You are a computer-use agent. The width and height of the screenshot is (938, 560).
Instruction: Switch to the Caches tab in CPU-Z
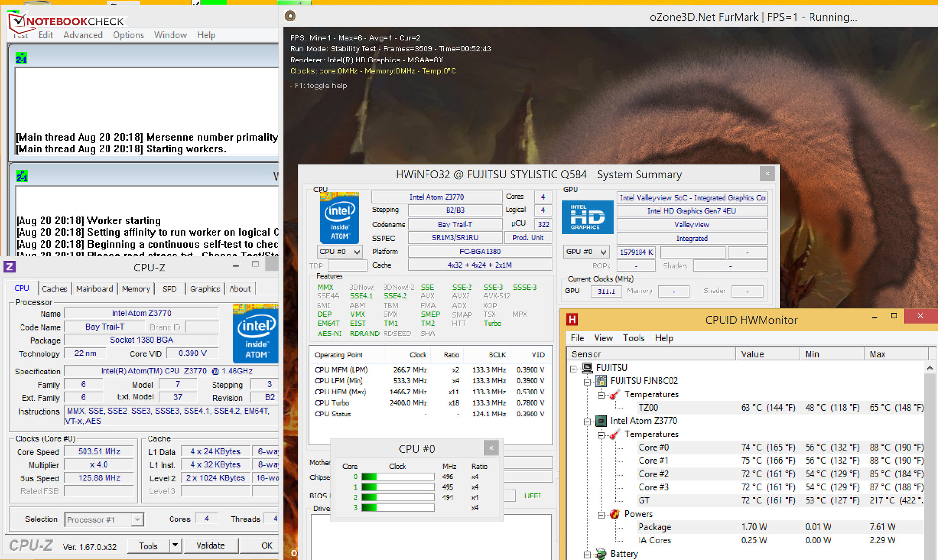54,289
